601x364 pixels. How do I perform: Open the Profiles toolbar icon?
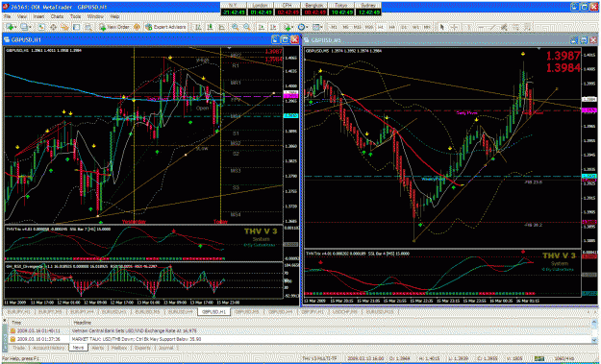click(24, 27)
